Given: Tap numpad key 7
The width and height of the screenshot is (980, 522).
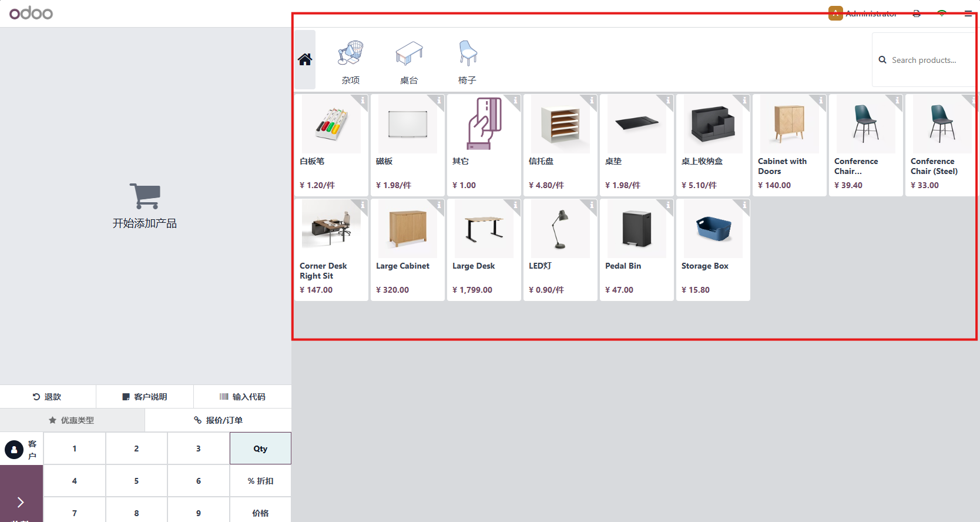Looking at the screenshot, I should (x=75, y=510).
